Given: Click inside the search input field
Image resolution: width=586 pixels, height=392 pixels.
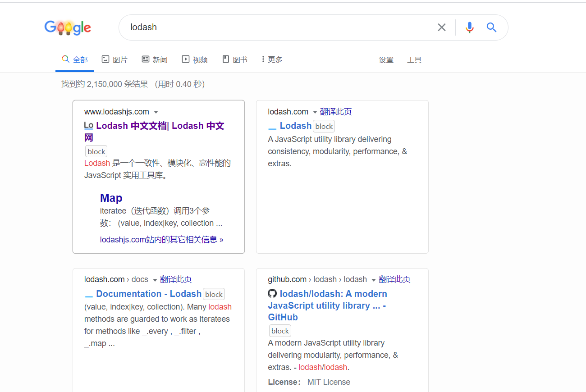Looking at the screenshot, I should [270, 27].
